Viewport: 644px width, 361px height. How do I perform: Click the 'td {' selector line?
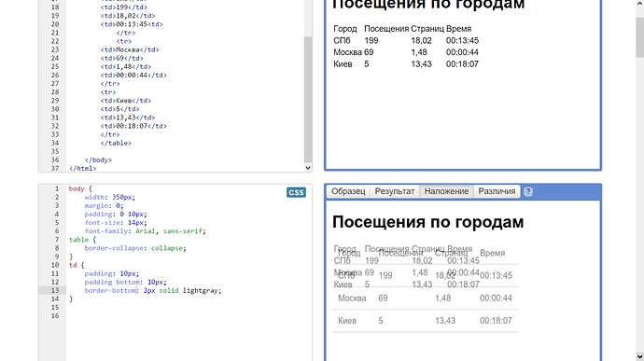pos(77,265)
